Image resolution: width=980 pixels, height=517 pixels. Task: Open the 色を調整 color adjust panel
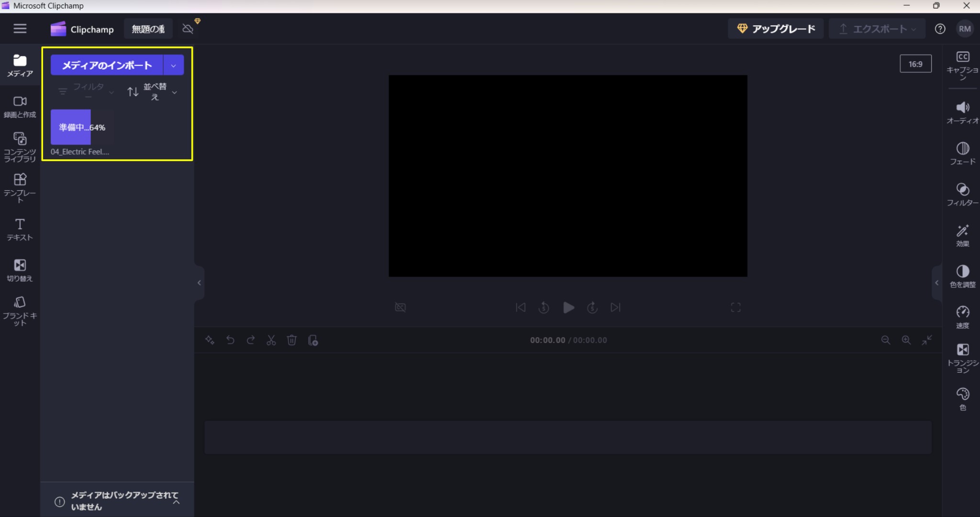[962, 276]
